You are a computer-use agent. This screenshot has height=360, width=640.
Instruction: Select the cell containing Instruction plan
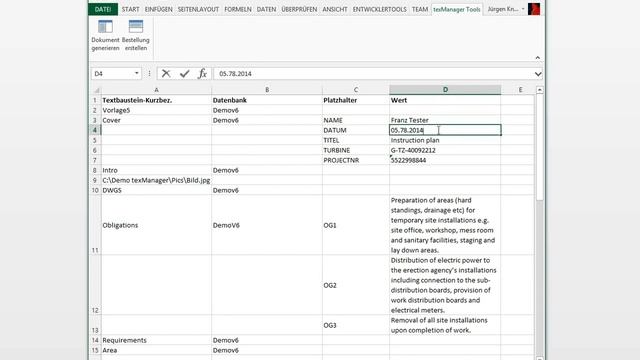[x=445, y=140]
